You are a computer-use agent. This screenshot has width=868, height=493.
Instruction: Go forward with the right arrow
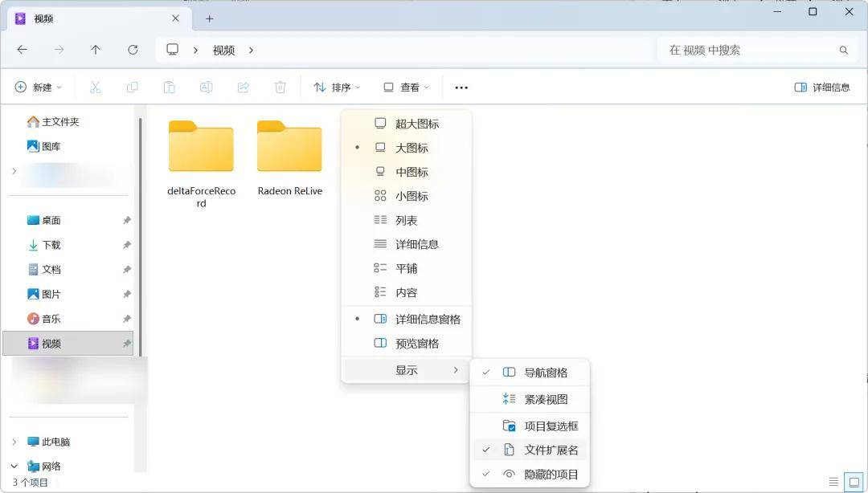click(x=59, y=50)
